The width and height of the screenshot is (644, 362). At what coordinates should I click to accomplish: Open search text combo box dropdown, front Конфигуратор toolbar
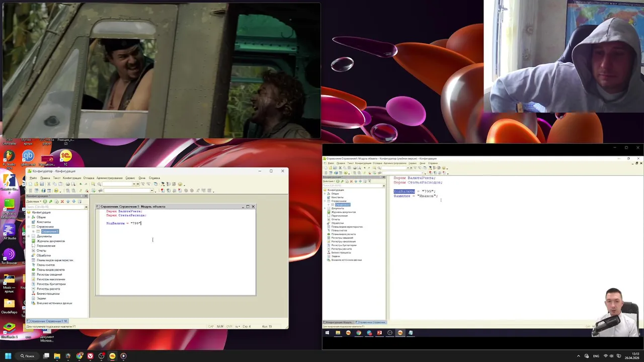pyautogui.click(x=134, y=184)
